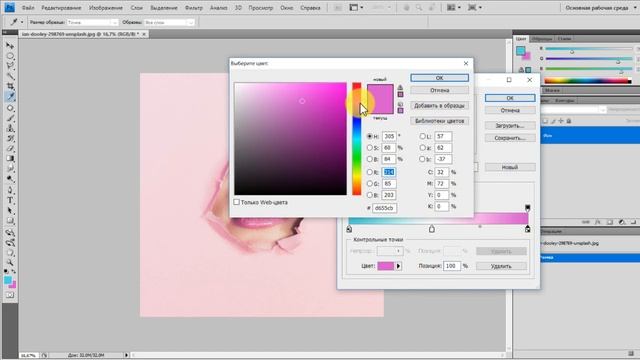Click the vertical hue slider strip
The width and height of the screenshot is (640, 360).
tap(357, 139)
